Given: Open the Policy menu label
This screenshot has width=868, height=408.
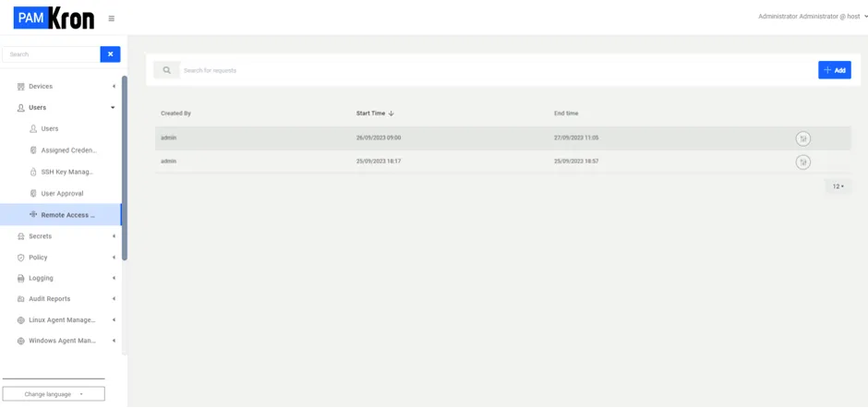Looking at the screenshot, I should coord(38,258).
